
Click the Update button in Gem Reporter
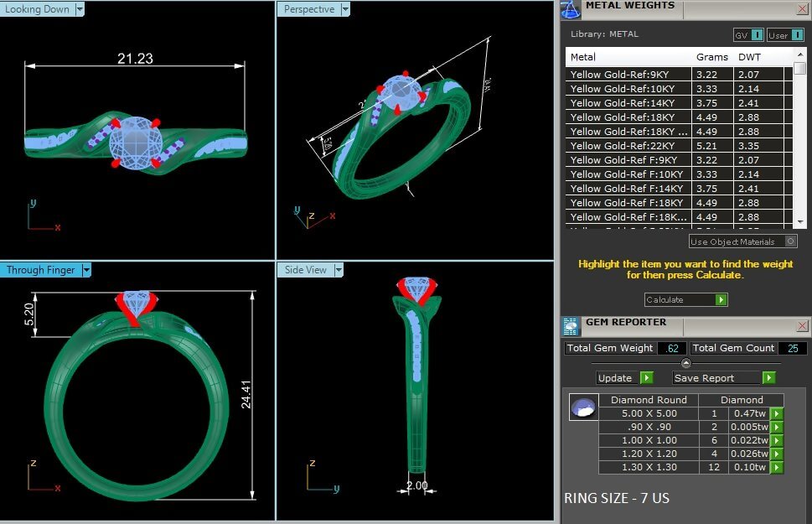coord(624,378)
